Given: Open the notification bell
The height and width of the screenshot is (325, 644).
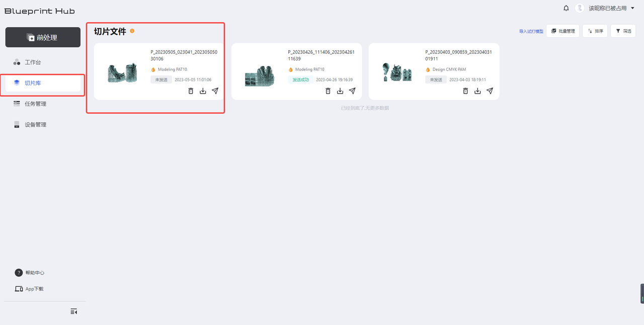Looking at the screenshot, I should [566, 8].
